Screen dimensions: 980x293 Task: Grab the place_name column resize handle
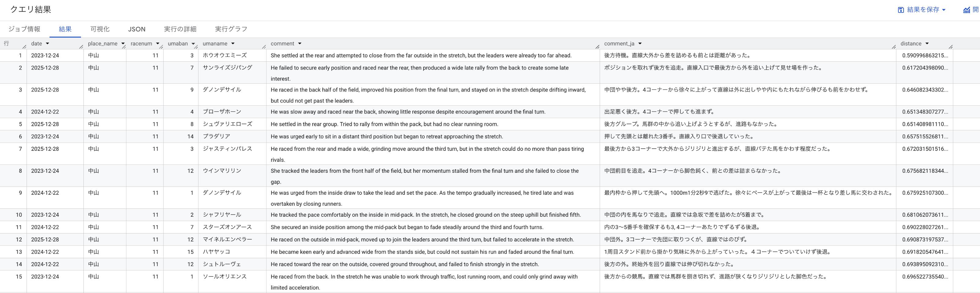point(123,47)
